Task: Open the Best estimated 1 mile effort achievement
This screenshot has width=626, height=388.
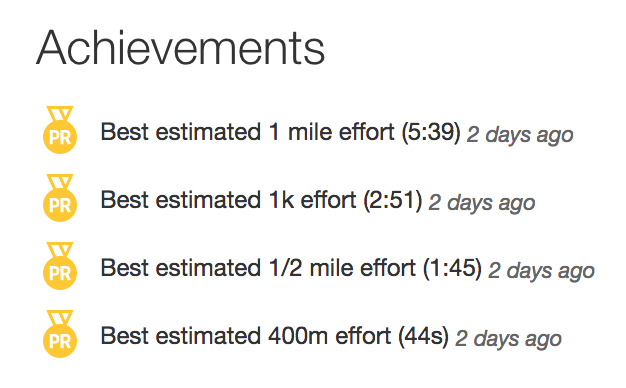Action: click(x=280, y=132)
